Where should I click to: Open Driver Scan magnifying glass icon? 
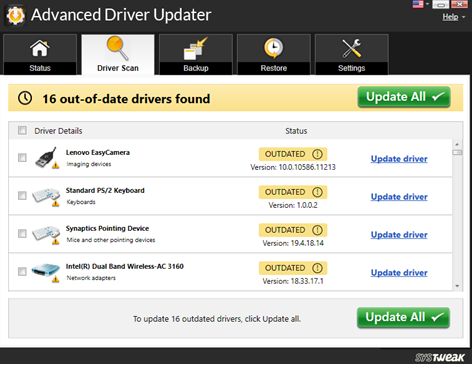pyautogui.click(x=118, y=48)
